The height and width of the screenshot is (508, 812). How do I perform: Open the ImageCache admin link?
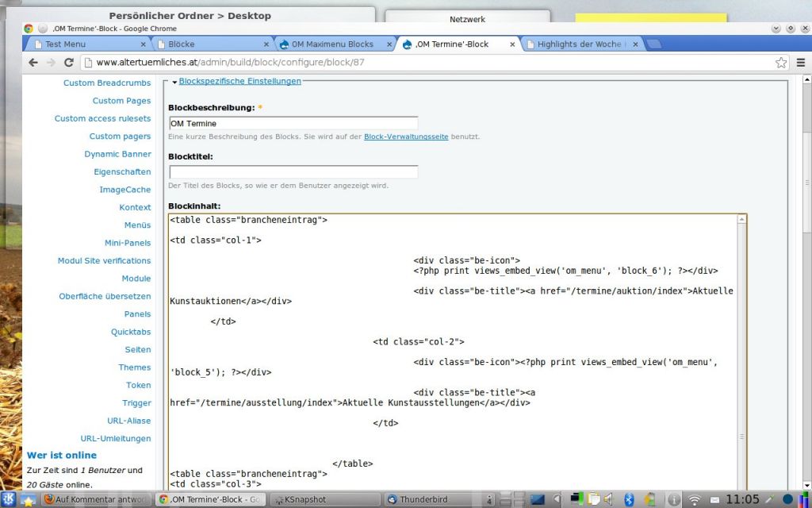point(124,190)
